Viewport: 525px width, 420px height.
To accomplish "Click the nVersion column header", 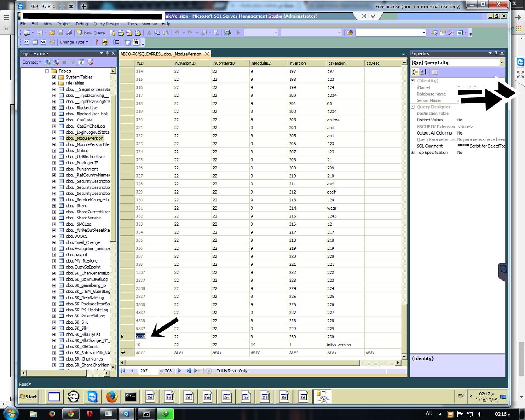I will 307,63.
